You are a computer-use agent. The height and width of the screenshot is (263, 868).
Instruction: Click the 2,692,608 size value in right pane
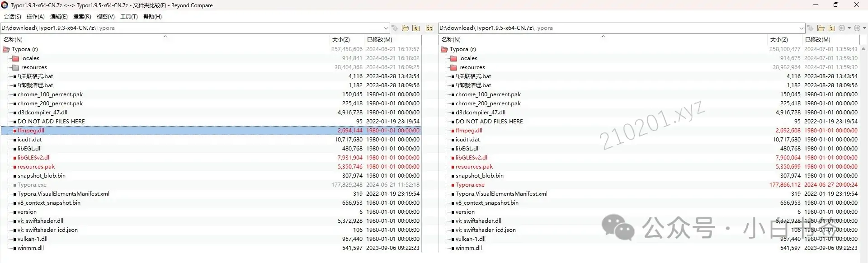(x=788, y=131)
